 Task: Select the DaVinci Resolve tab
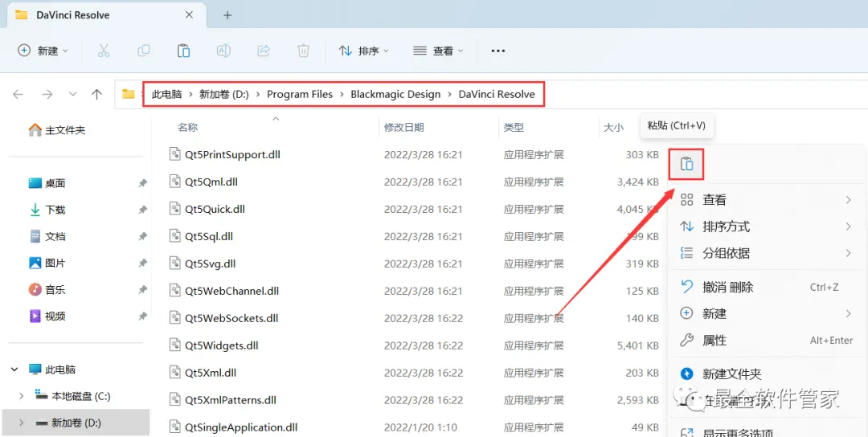click(105, 15)
